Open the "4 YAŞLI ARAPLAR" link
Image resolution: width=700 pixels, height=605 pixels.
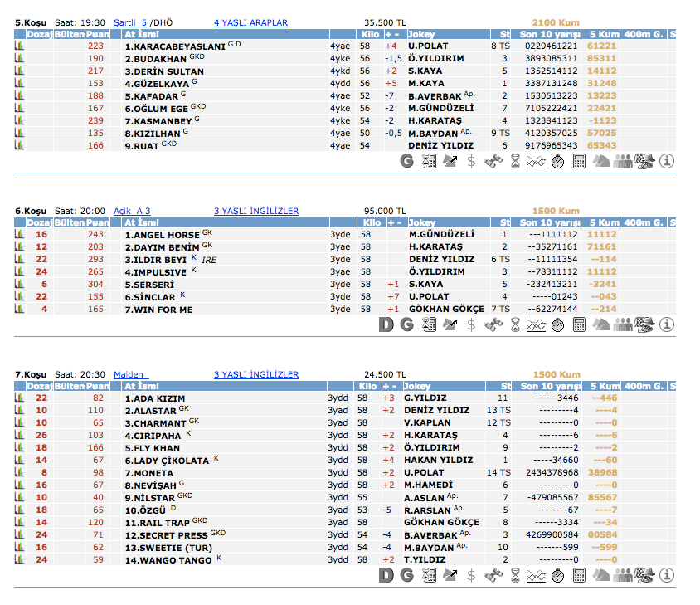250,22
